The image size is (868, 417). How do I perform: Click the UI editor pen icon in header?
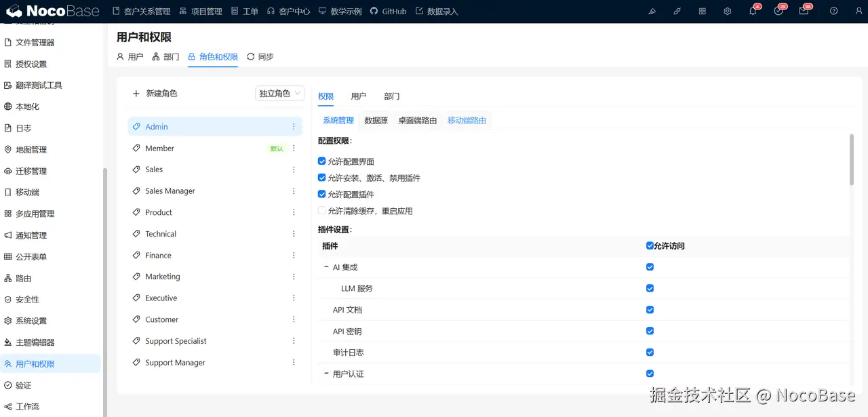(652, 11)
